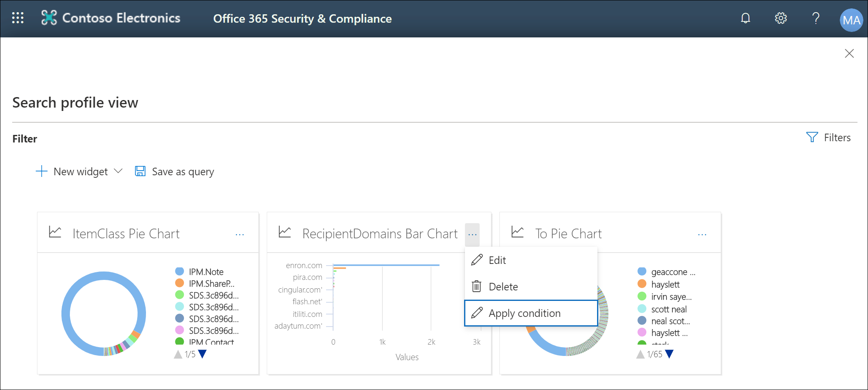
Task: Close the Search profile view panel
Action: (849, 53)
